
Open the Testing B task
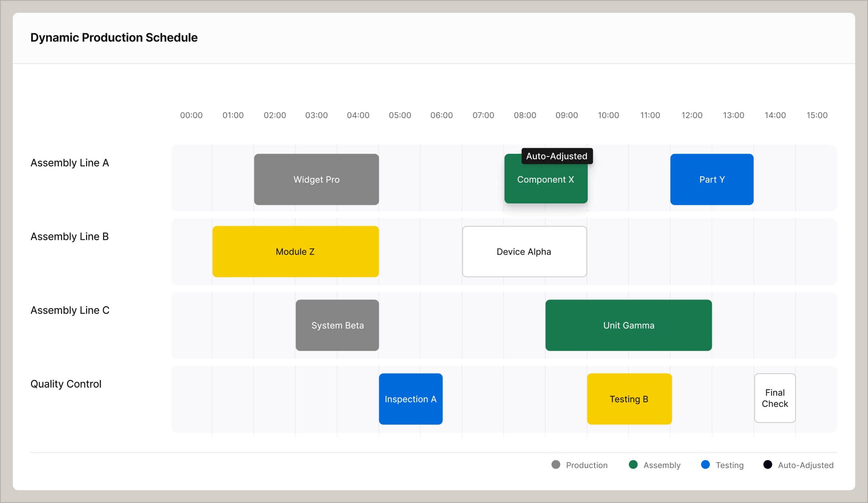click(629, 399)
